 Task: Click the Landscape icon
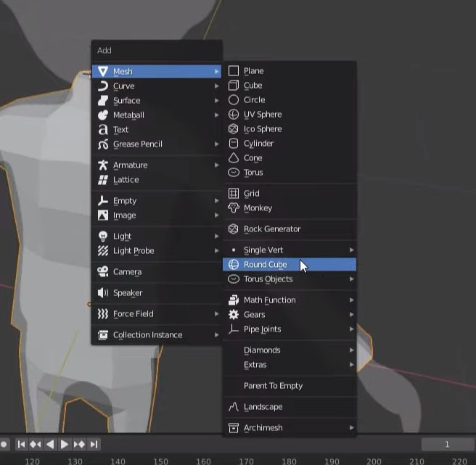tap(234, 407)
